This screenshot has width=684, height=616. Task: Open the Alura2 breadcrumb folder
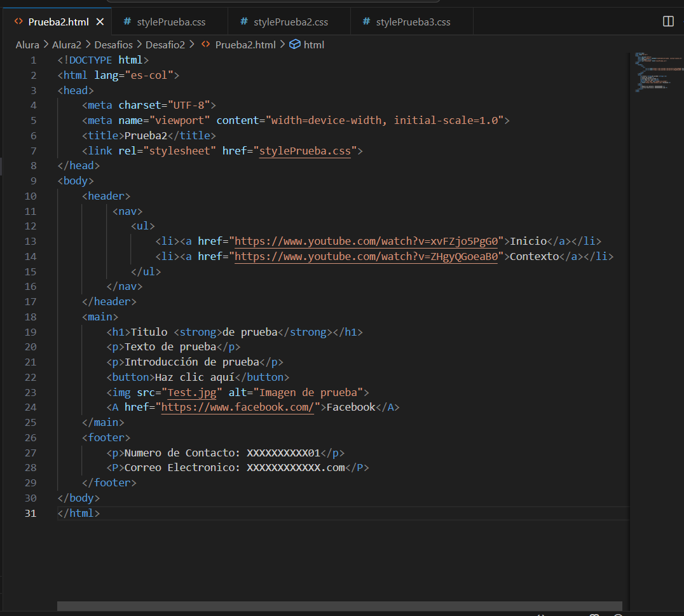66,45
